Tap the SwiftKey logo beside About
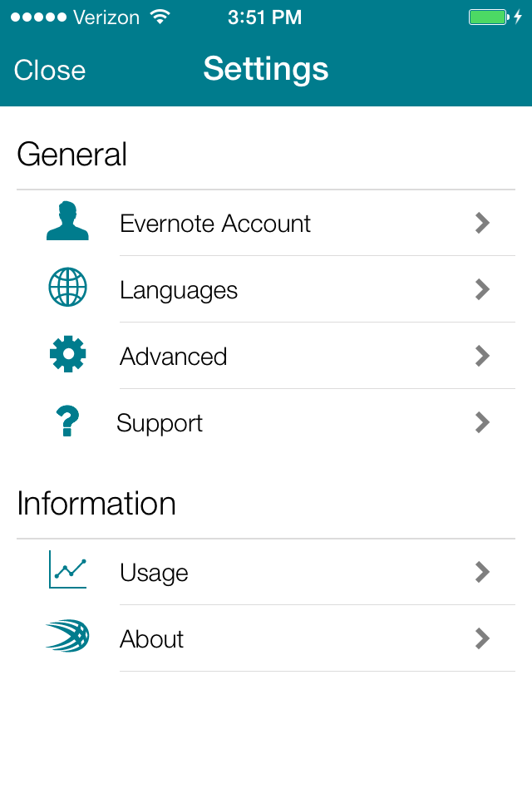 tap(67, 637)
